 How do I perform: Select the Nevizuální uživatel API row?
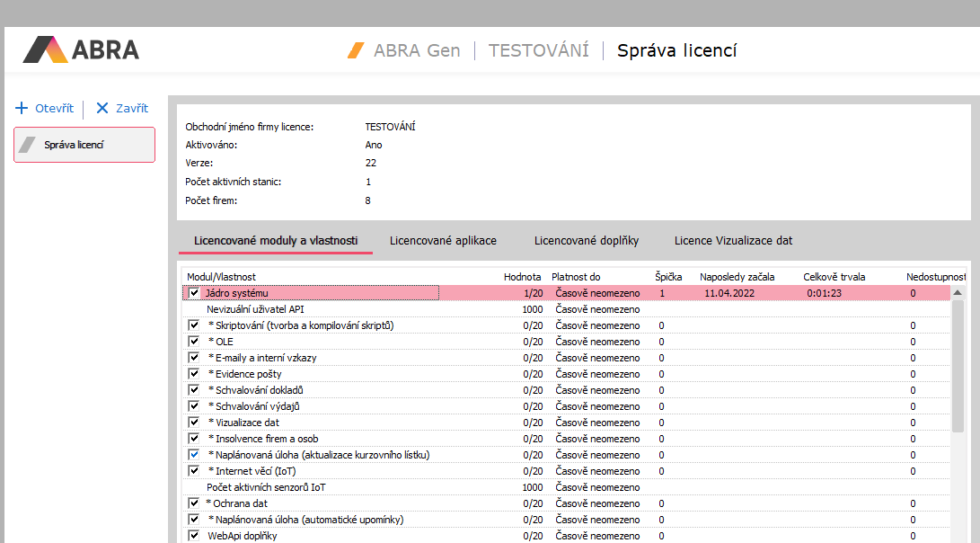pyautogui.click(x=256, y=309)
